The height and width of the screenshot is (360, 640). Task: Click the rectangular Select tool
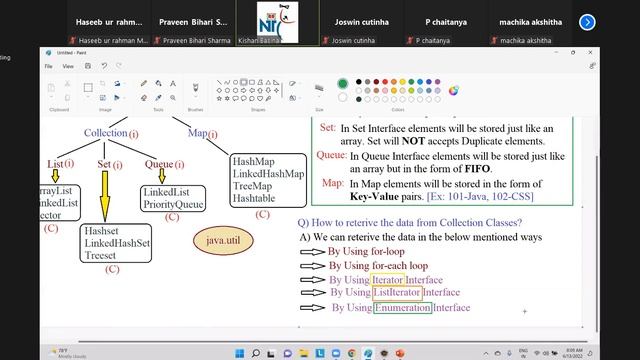coord(88,87)
